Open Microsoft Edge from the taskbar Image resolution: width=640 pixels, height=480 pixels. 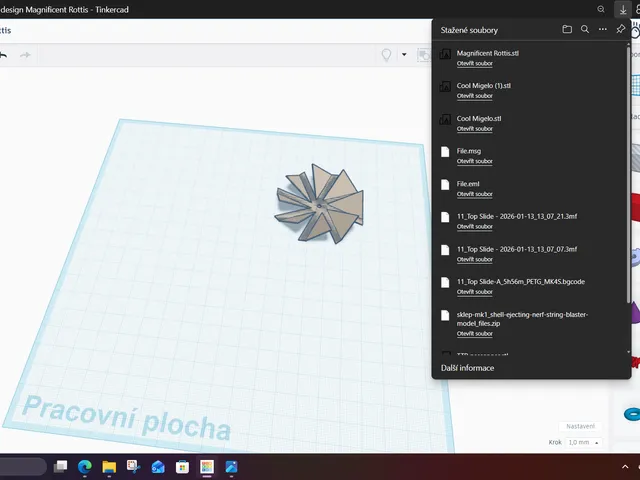(x=85, y=467)
